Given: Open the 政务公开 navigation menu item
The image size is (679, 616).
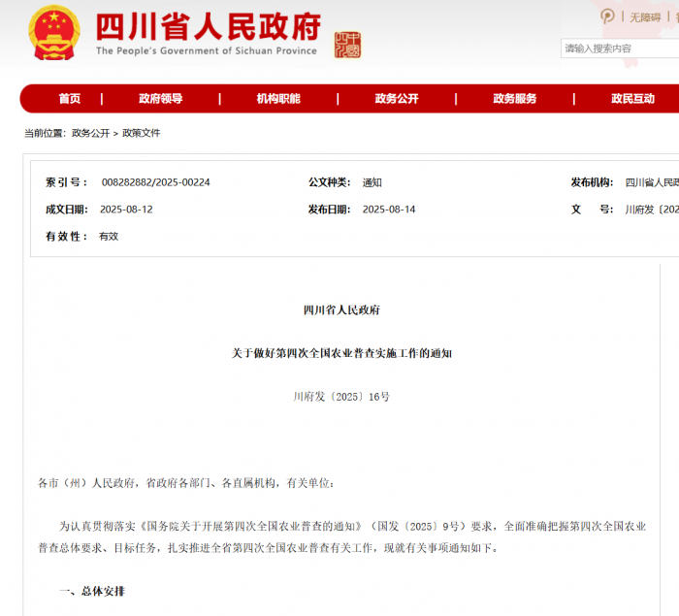Looking at the screenshot, I should point(397,99).
